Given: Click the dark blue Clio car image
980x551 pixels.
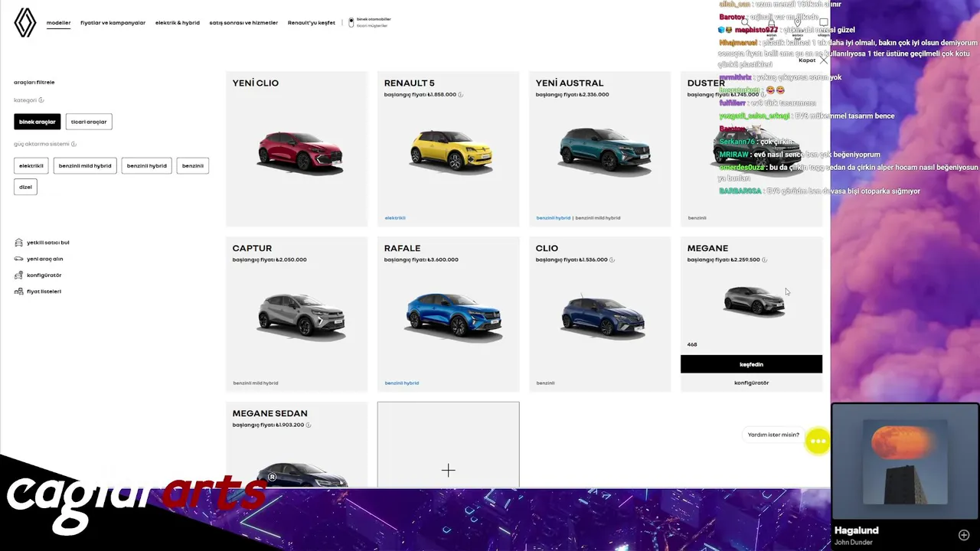Looking at the screenshot, I should click(x=603, y=316).
